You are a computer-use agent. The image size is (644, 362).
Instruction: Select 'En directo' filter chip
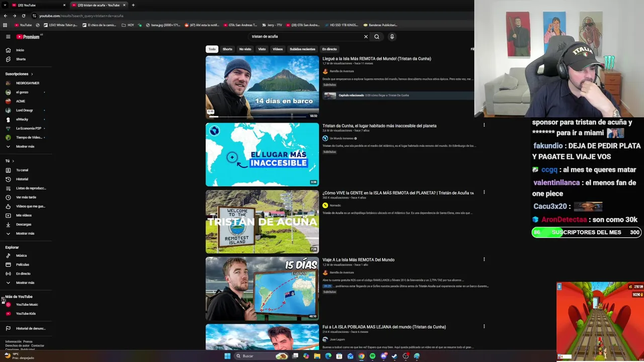pyautogui.click(x=330, y=49)
